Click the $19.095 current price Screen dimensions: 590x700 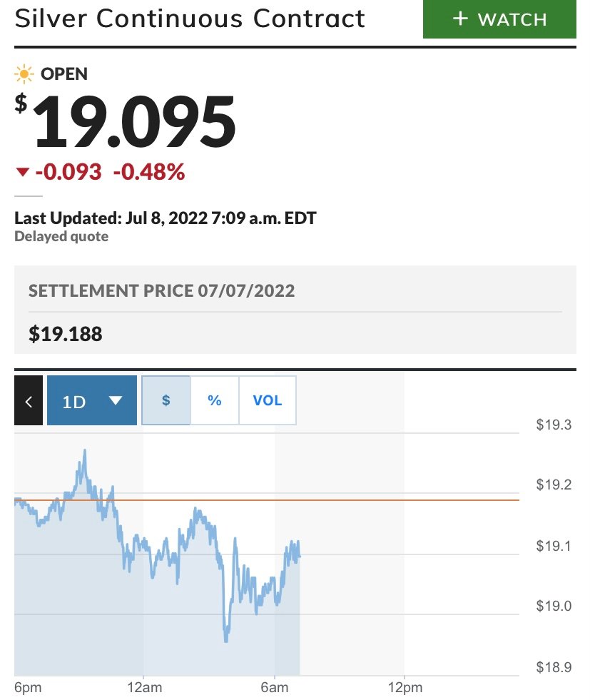point(126,121)
